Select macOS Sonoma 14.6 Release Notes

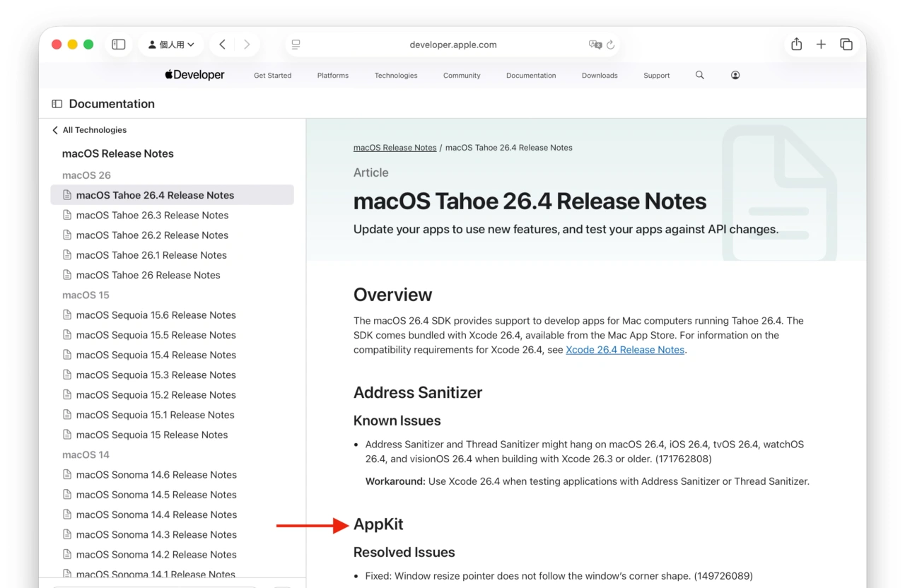[156, 475]
